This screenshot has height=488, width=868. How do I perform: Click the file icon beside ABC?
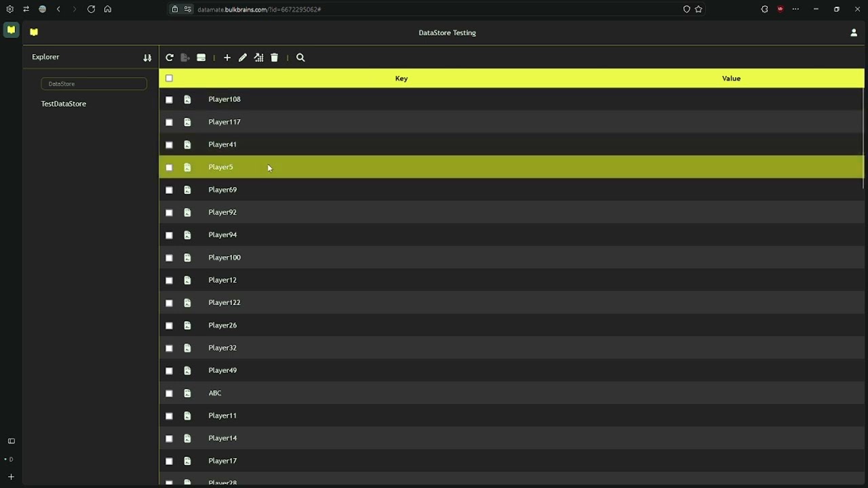[187, 393]
